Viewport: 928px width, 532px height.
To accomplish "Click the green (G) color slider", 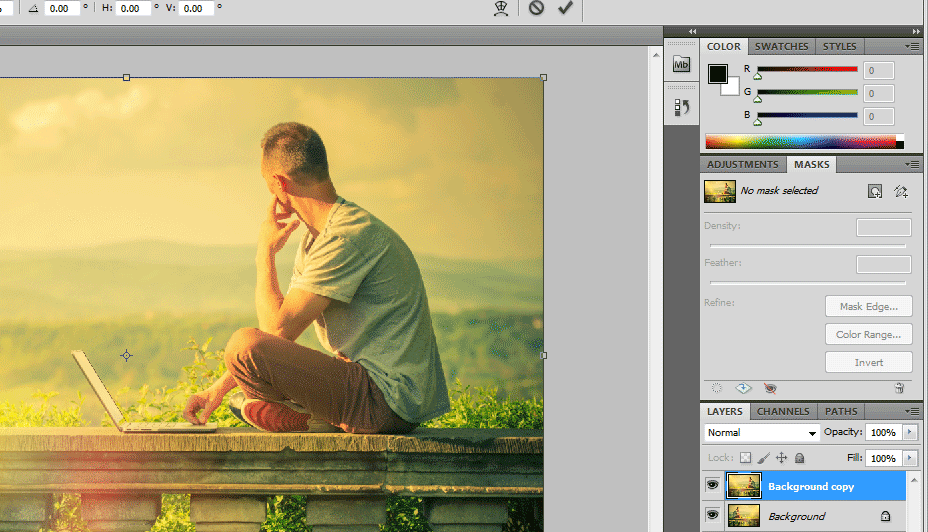I will tap(807, 92).
